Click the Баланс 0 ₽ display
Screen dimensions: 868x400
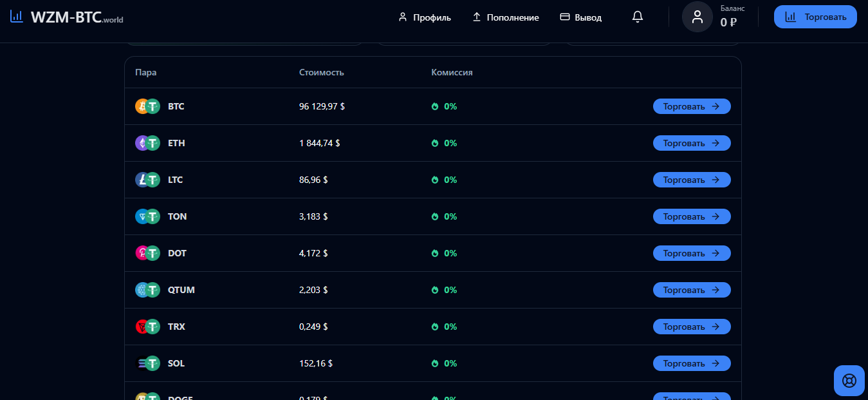pos(732,17)
